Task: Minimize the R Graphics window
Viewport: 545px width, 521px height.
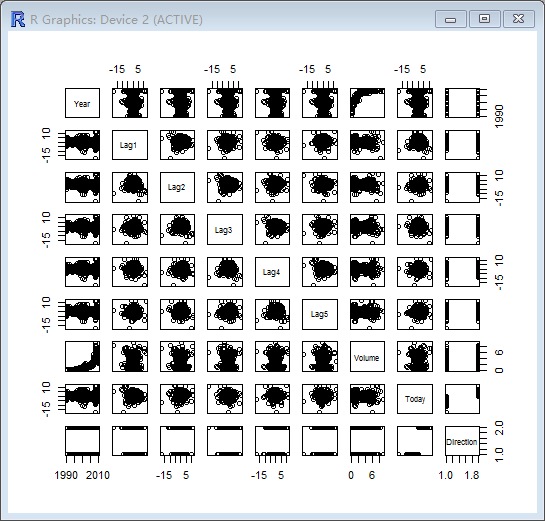Action: (x=450, y=19)
